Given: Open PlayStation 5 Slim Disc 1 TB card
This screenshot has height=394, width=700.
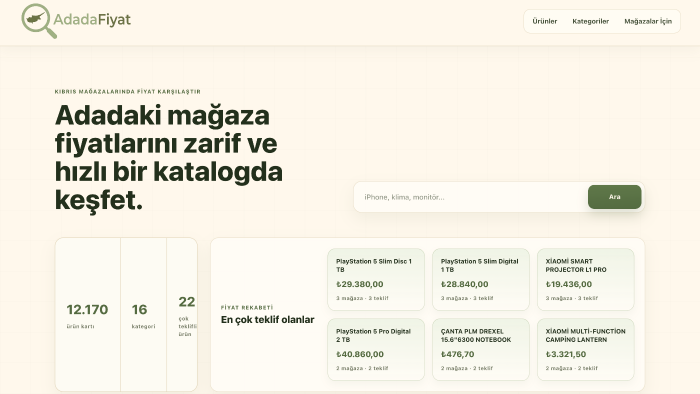Looking at the screenshot, I should (376, 279).
